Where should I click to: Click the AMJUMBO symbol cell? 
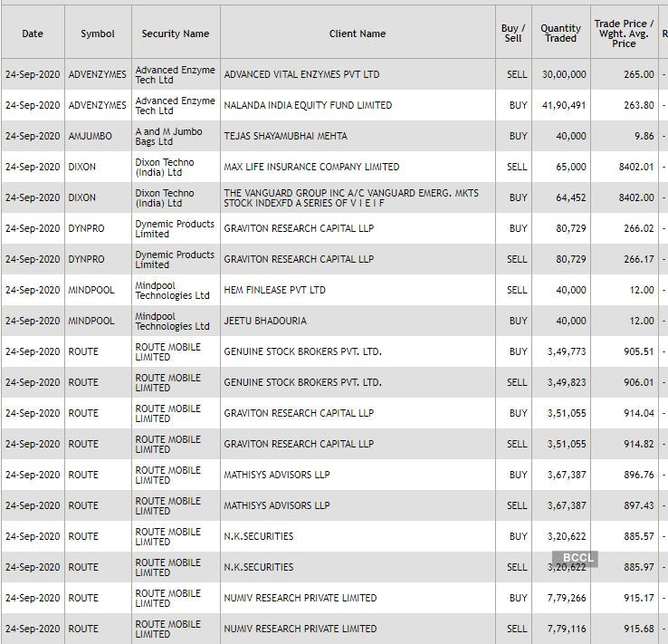tap(91, 136)
